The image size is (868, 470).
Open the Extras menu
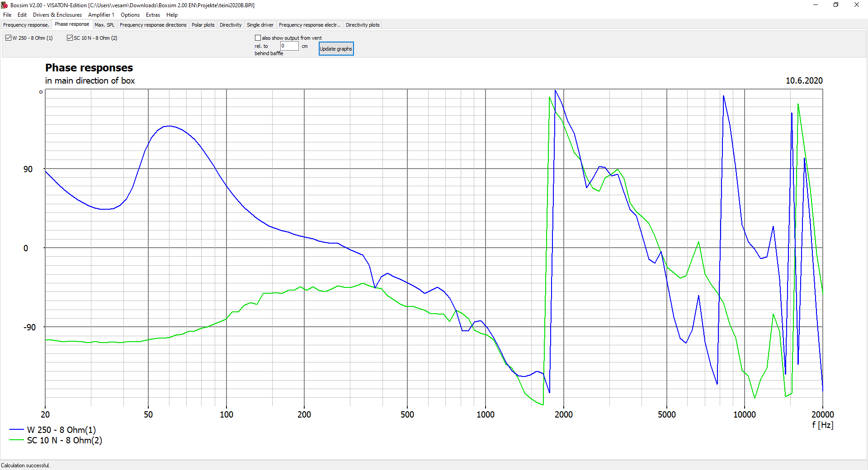click(153, 15)
